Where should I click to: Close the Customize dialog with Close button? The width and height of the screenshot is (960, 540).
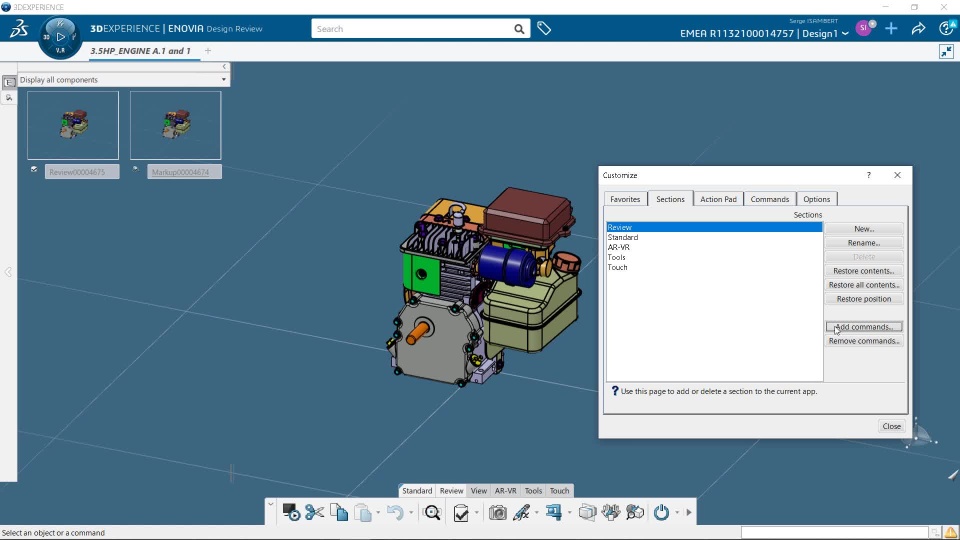tap(891, 426)
